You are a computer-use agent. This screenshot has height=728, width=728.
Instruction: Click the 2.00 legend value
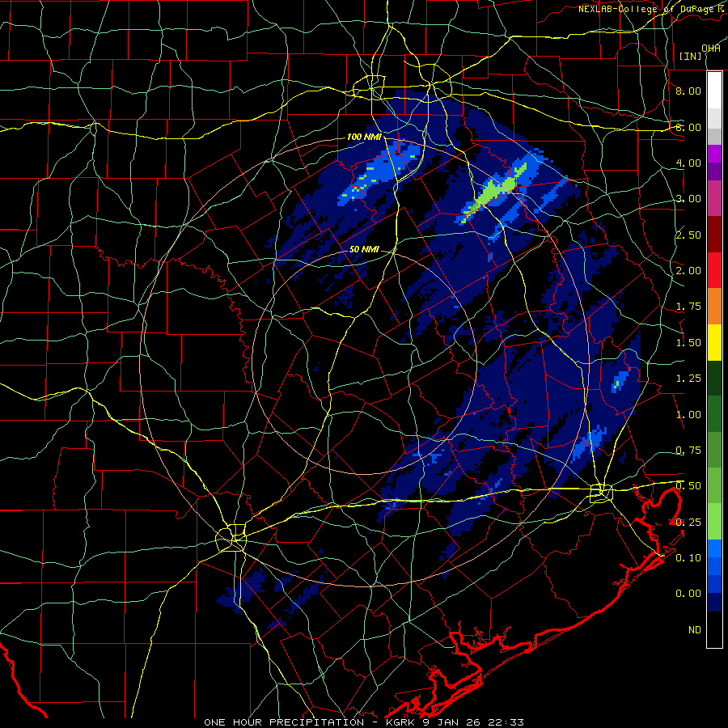[x=688, y=271]
